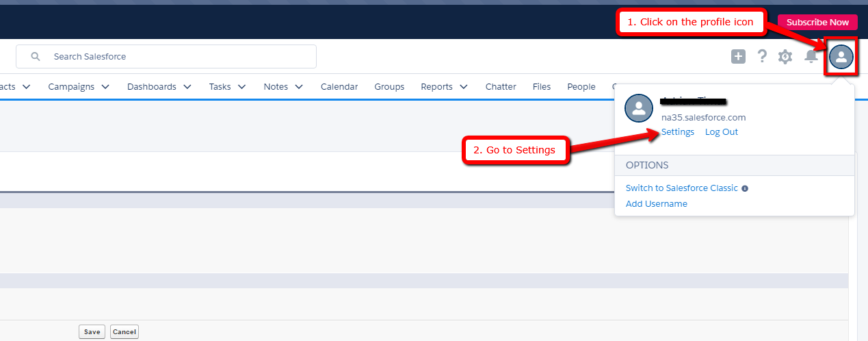Viewport: 868px width, 341px height.
Task: Expand the Dashboards dropdown chevron
Action: point(187,87)
